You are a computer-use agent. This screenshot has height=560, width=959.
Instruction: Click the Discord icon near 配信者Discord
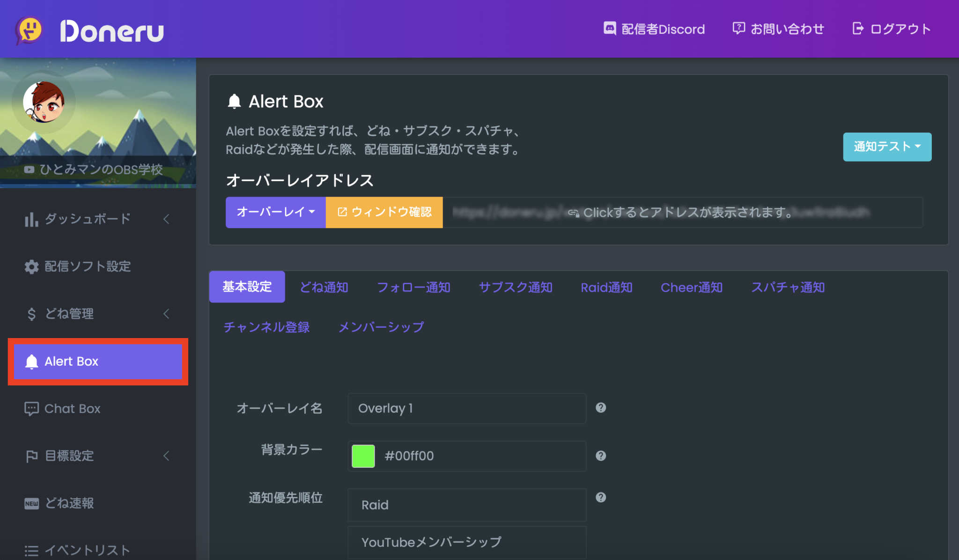click(x=610, y=29)
